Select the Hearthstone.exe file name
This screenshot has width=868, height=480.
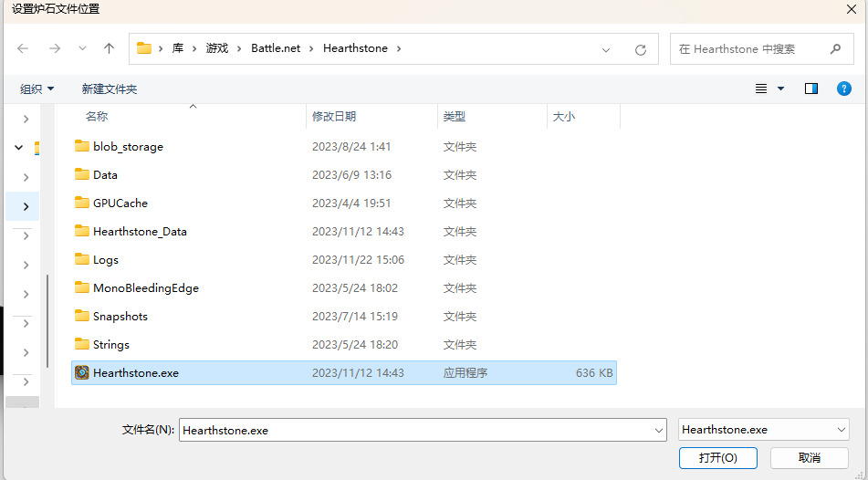pyautogui.click(x=136, y=372)
